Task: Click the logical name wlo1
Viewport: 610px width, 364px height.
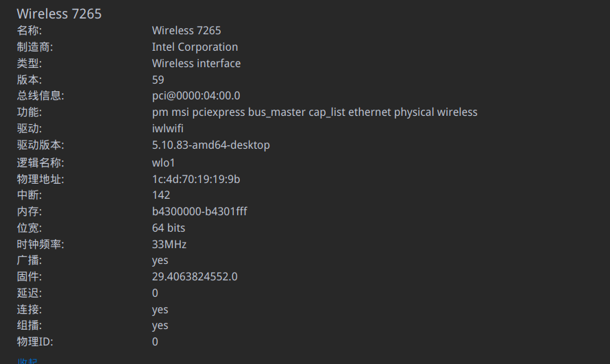Action: coord(163,163)
